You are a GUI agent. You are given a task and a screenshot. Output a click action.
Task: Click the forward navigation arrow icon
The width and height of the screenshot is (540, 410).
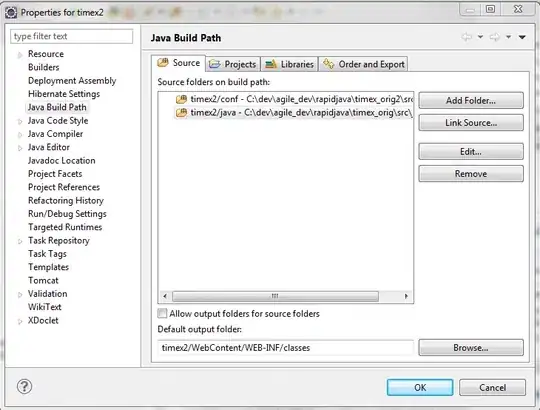coord(495,37)
